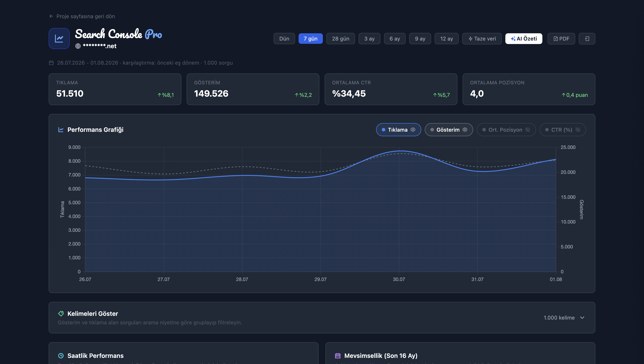Image resolution: width=644 pixels, height=364 pixels.
Task: Open the AI Özeti summary
Action: coord(524,39)
